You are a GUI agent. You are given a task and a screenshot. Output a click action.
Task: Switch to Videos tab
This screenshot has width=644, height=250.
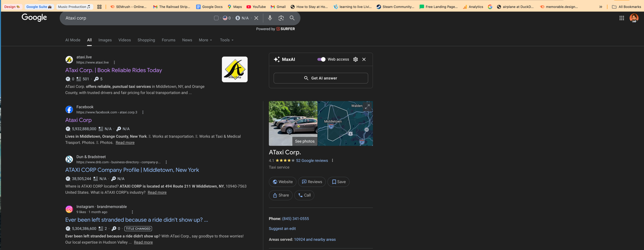coord(124,40)
